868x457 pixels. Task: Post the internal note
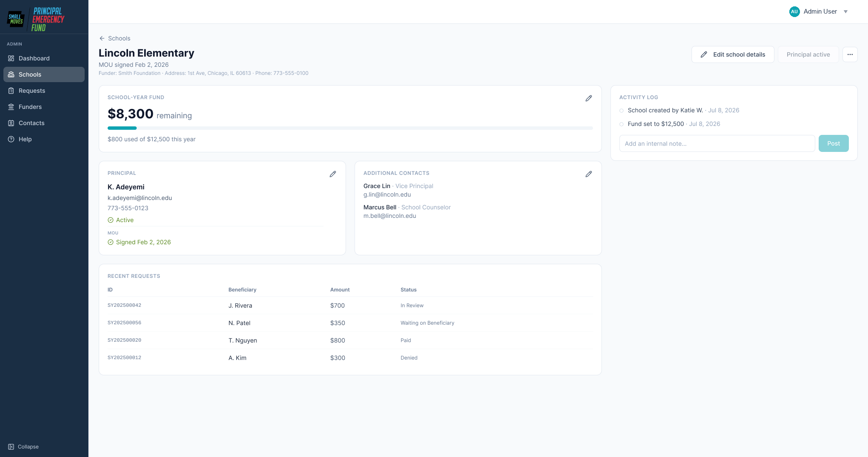coord(834,143)
